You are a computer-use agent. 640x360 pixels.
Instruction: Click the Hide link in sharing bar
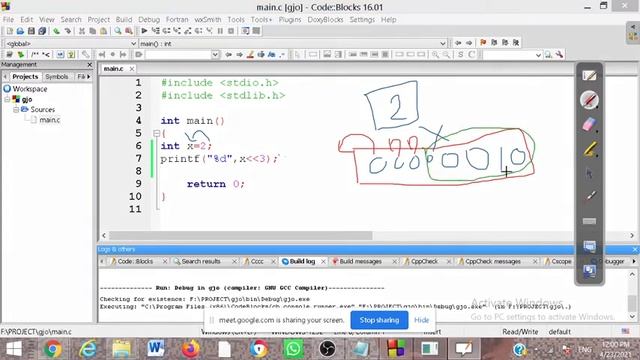421,320
